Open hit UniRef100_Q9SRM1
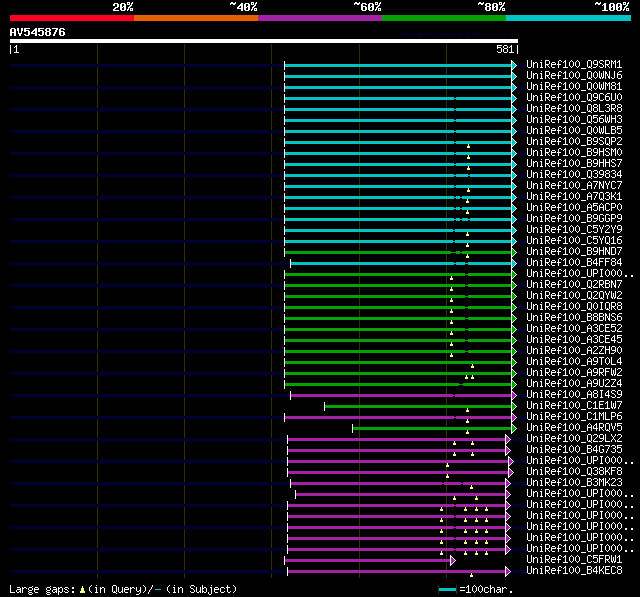This screenshot has width=640, height=597. (574, 64)
